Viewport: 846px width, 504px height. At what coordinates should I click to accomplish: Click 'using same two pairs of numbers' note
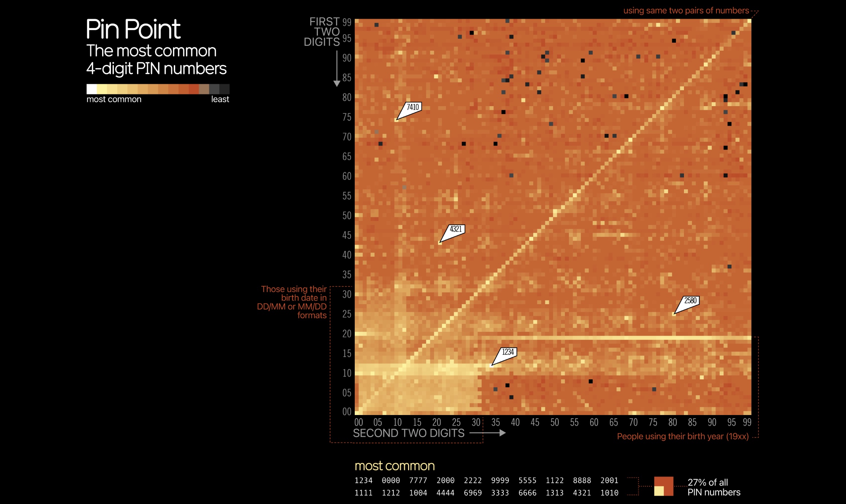click(686, 11)
